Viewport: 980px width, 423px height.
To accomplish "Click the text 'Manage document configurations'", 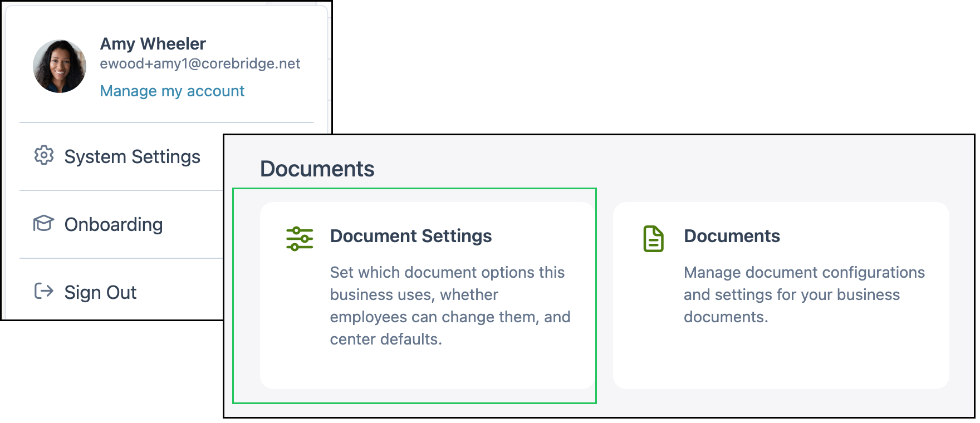I will tap(804, 294).
